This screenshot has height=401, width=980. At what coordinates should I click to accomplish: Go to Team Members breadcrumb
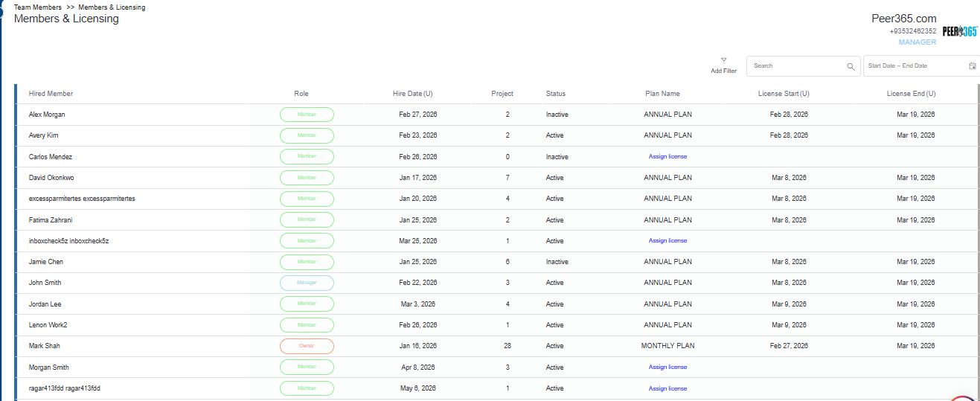38,7
